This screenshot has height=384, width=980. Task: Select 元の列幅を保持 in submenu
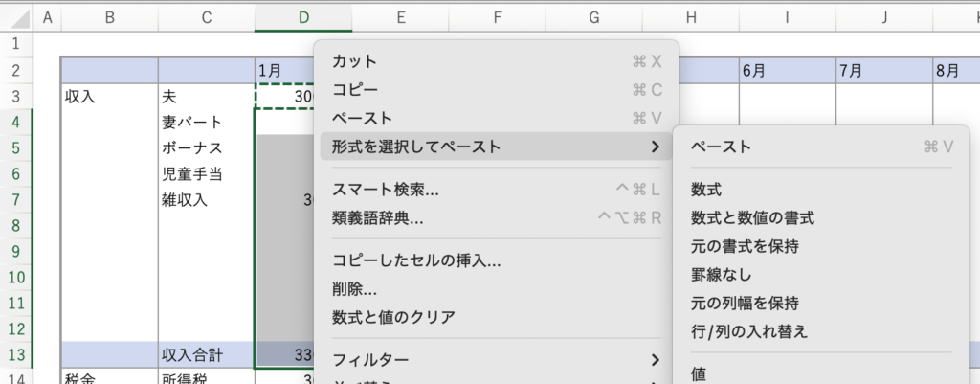pos(745,304)
